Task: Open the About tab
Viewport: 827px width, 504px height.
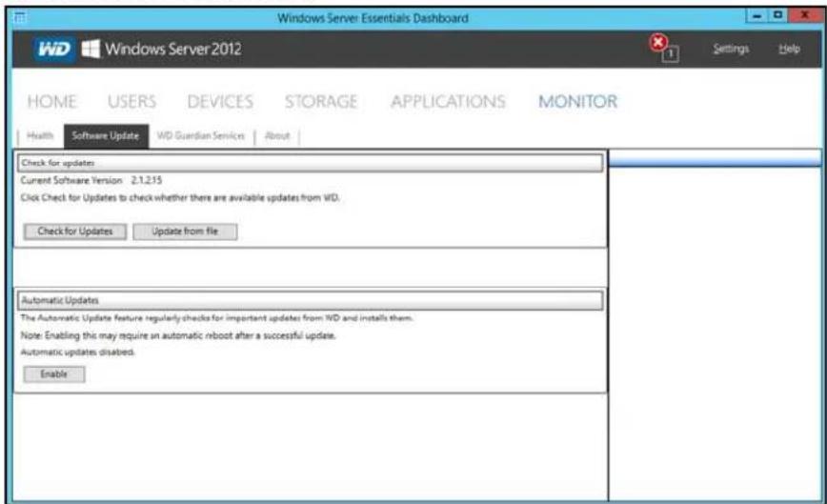Action: click(x=277, y=136)
